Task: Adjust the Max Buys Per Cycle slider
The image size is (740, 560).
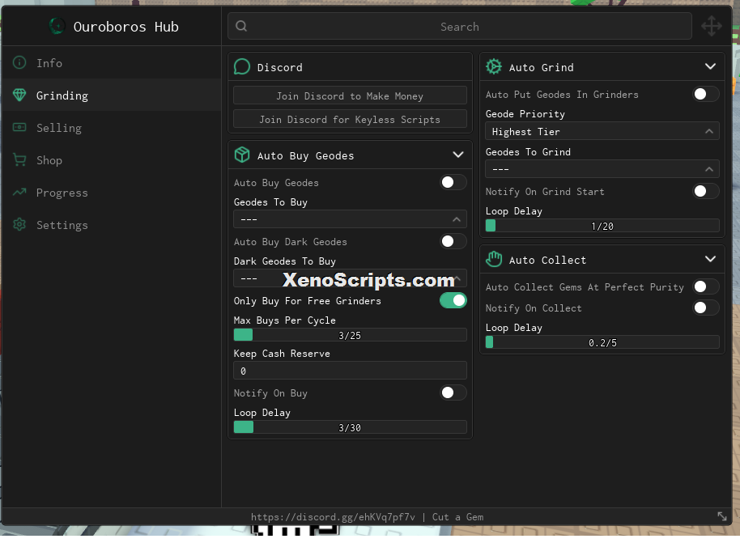Action: click(x=351, y=335)
